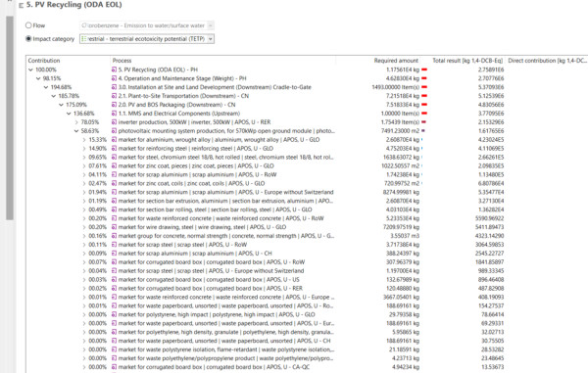Screen dimensions: 588x373
Task: Collapse the 194.68% Installation at Site row
Action: coord(46,87)
